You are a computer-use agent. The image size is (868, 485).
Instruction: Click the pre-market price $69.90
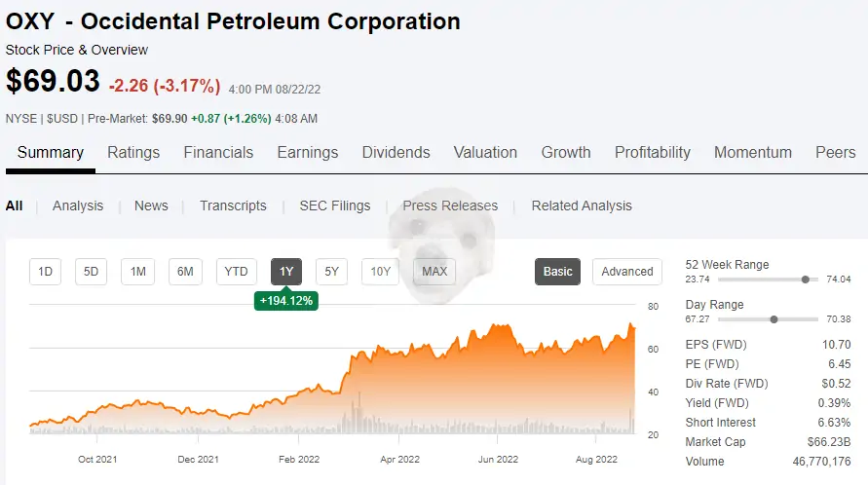tap(170, 119)
